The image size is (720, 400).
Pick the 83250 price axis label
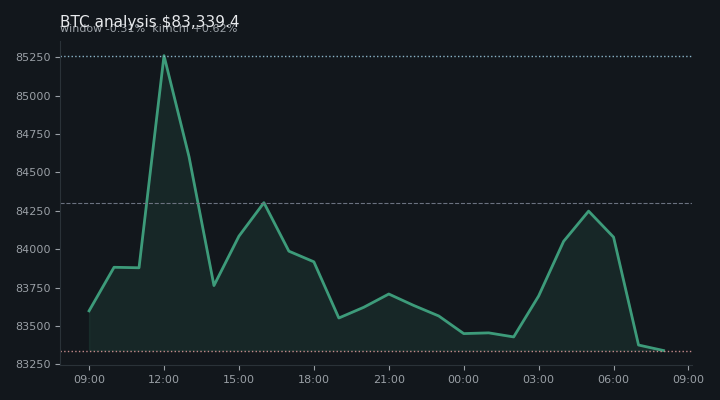click(33, 365)
